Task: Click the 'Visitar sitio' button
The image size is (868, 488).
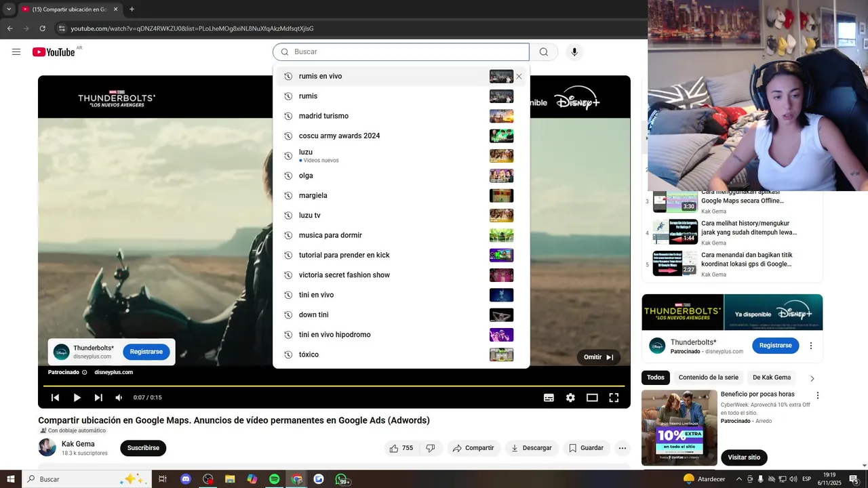Action: [x=744, y=457]
